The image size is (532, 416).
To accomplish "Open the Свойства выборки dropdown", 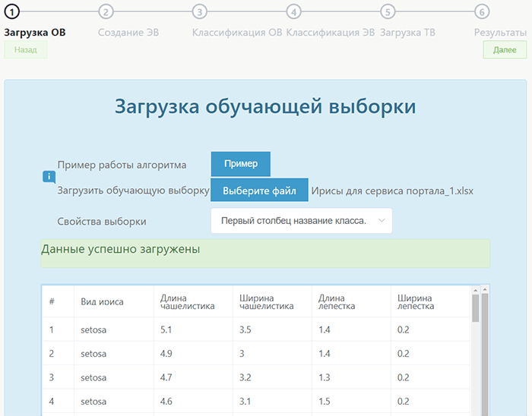I will pyautogui.click(x=301, y=221).
